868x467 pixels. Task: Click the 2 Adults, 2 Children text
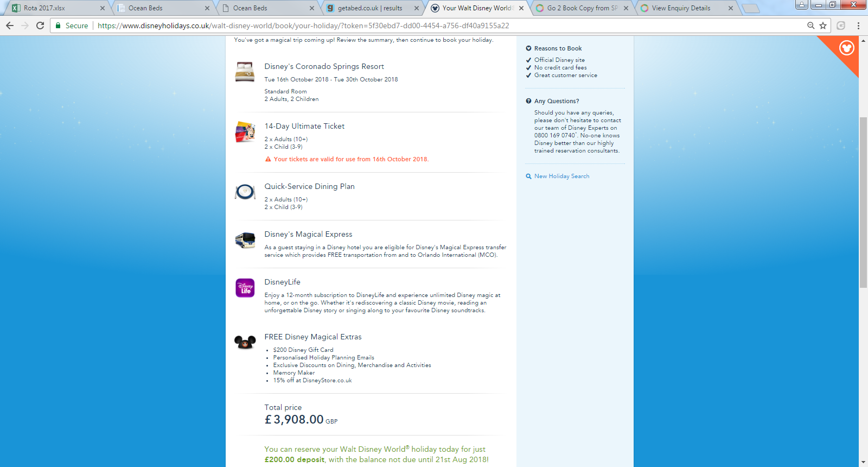pos(291,99)
